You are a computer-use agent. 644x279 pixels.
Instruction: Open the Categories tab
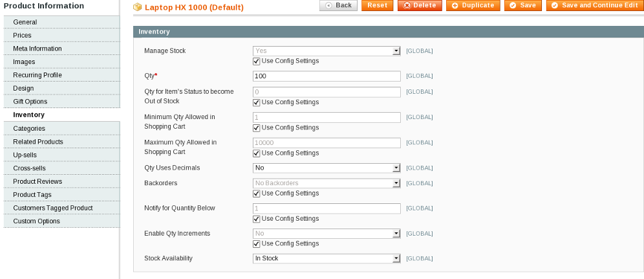(x=61, y=129)
